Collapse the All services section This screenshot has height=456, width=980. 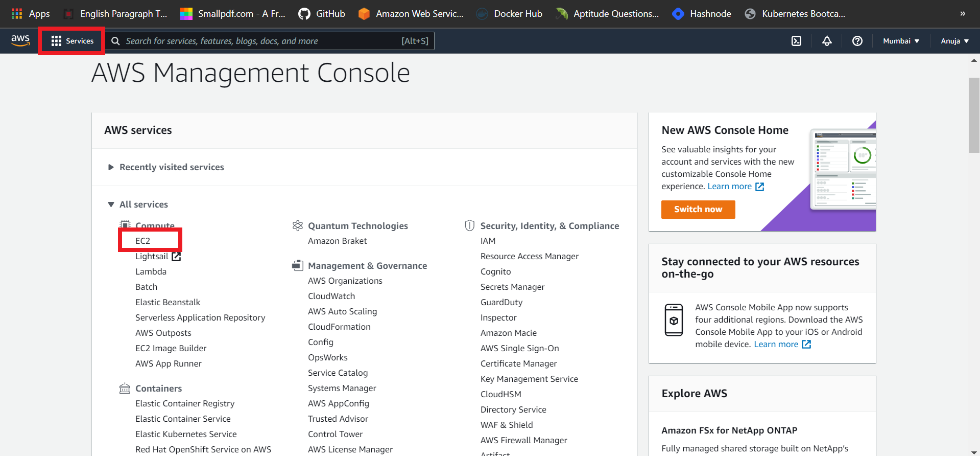pos(138,204)
